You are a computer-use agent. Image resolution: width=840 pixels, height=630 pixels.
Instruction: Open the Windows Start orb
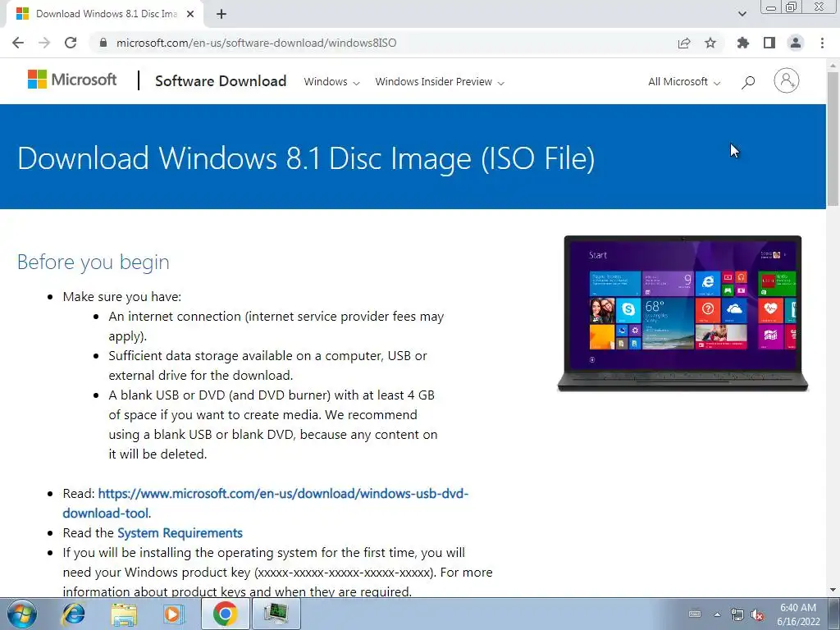click(x=22, y=614)
